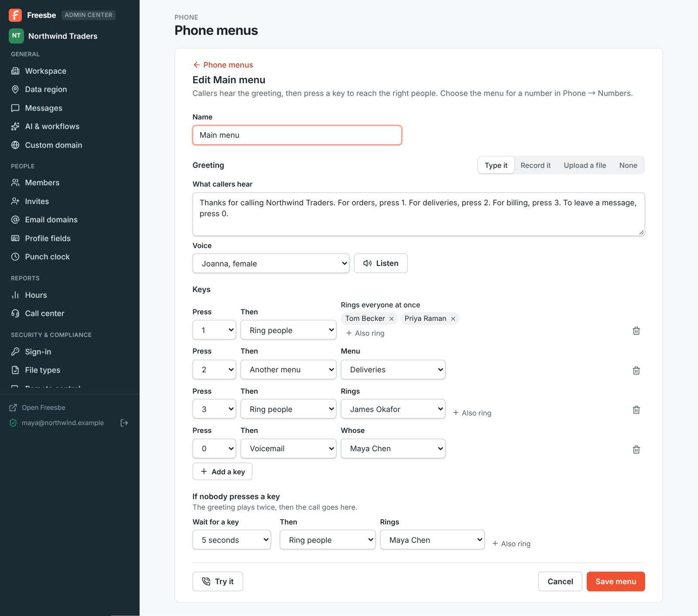This screenshot has height=616, width=698.
Task: Click the Sign-in key icon
Action: coord(15,352)
